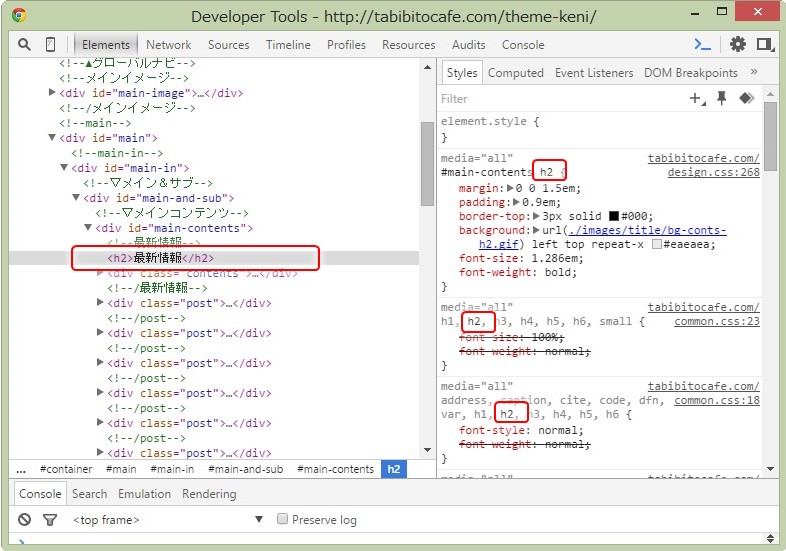Click font-style normal declaration
The image size is (786, 551).
[x=521, y=430]
